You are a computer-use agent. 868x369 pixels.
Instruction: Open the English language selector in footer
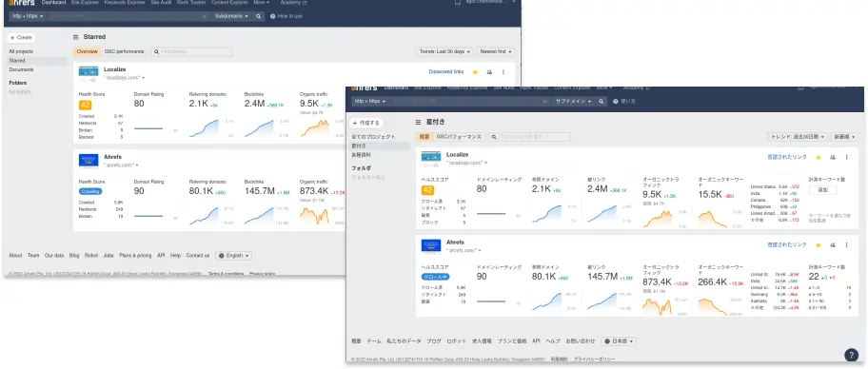(233, 256)
